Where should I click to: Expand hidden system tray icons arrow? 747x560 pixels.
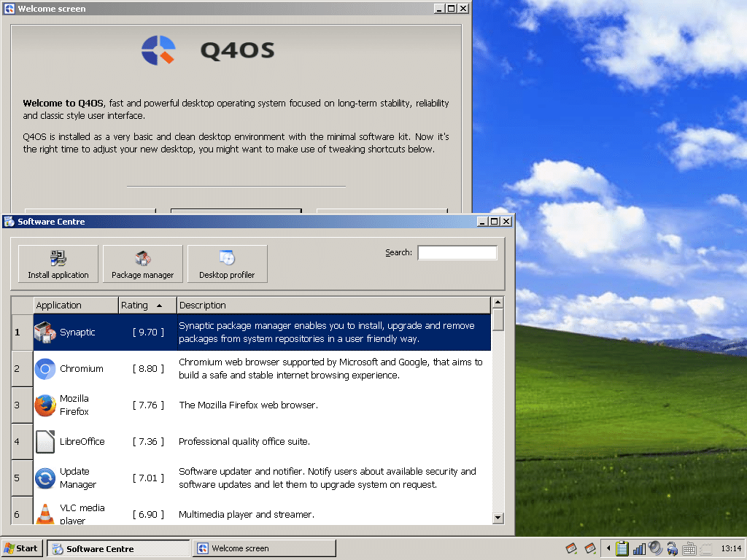click(x=608, y=548)
